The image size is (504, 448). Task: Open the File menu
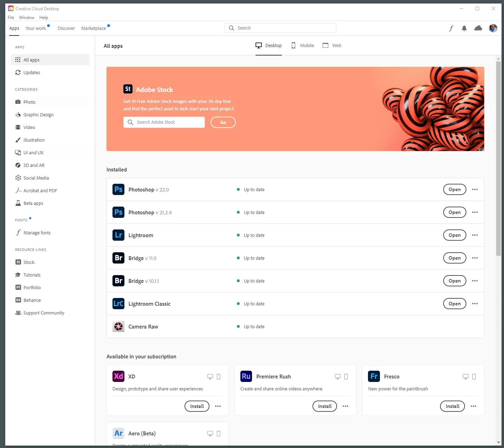tap(11, 18)
